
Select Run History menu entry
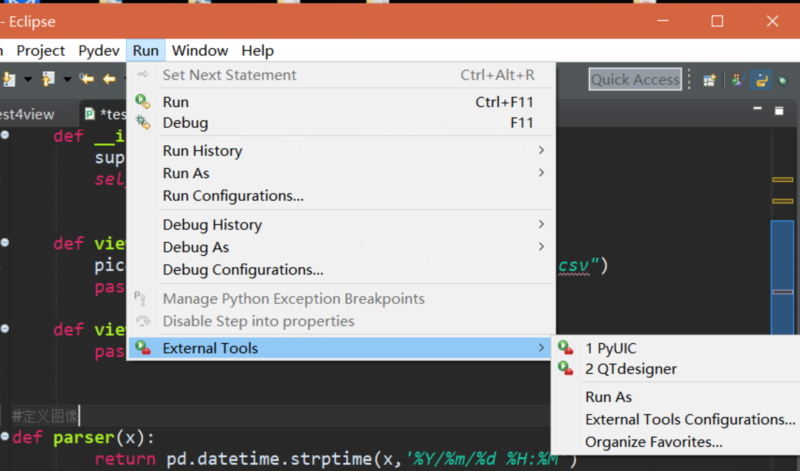(x=341, y=151)
